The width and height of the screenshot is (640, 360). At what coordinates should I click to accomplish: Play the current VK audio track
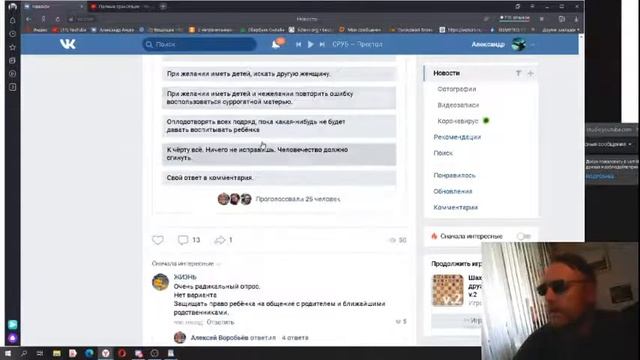[310, 44]
